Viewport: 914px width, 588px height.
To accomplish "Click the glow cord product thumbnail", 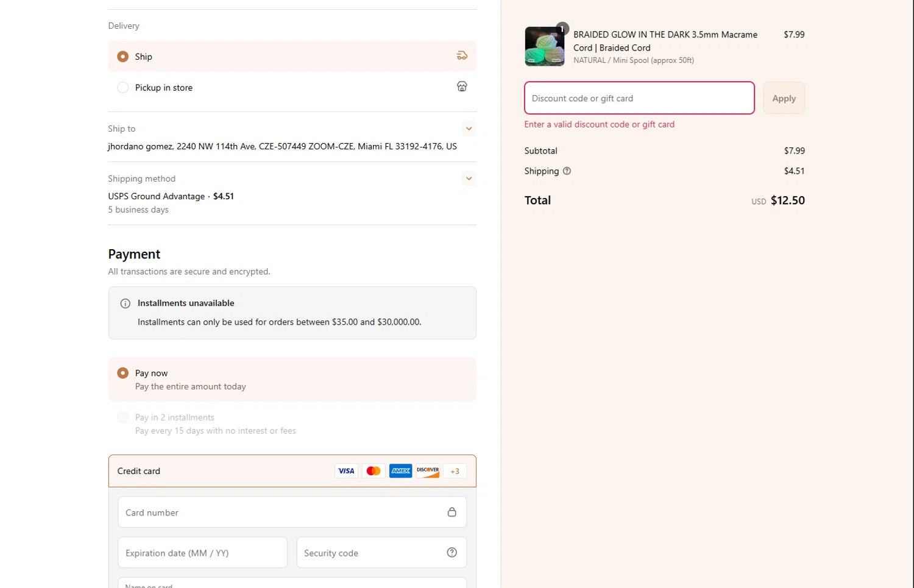I will [545, 46].
